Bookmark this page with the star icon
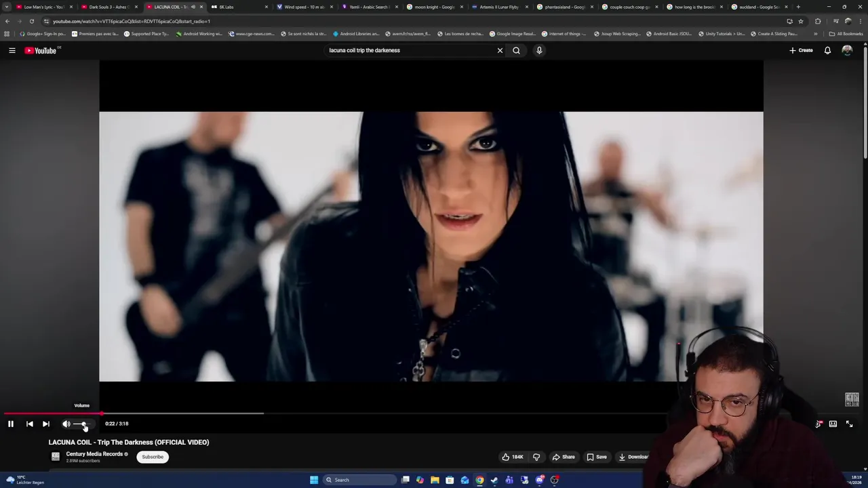 coord(801,21)
